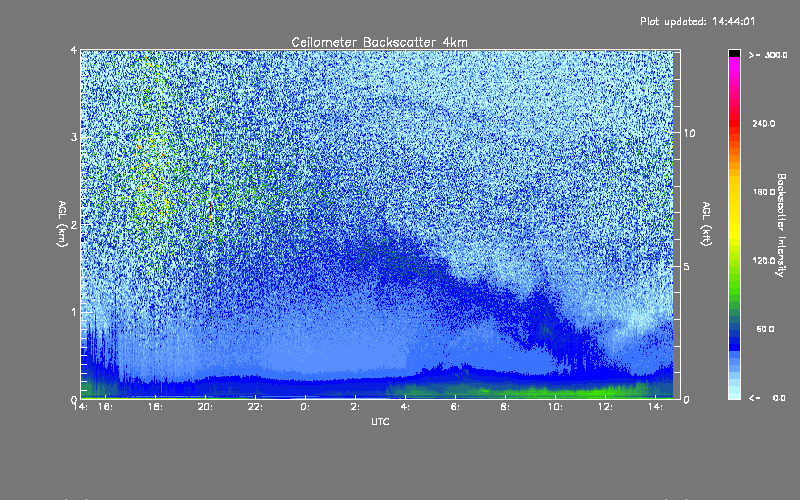Select the 10: tick on UTC axis
Screen dimensions: 800x500
555,407
